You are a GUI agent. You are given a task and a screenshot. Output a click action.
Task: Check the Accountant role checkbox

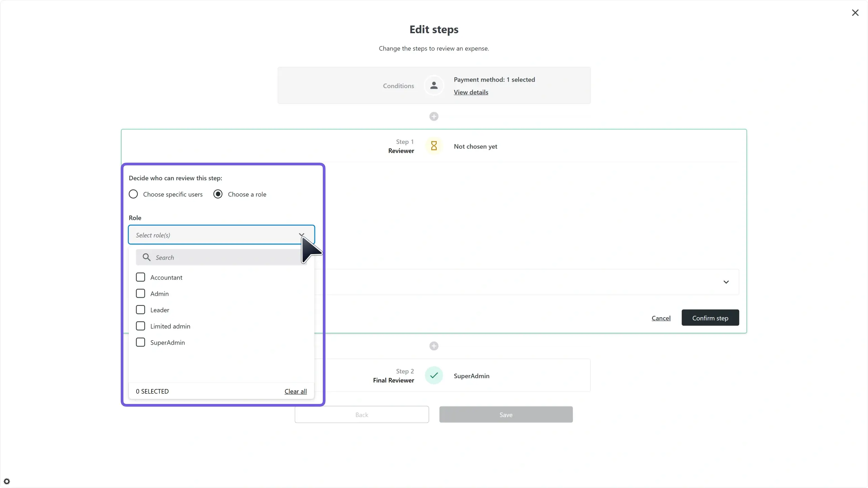pyautogui.click(x=140, y=277)
